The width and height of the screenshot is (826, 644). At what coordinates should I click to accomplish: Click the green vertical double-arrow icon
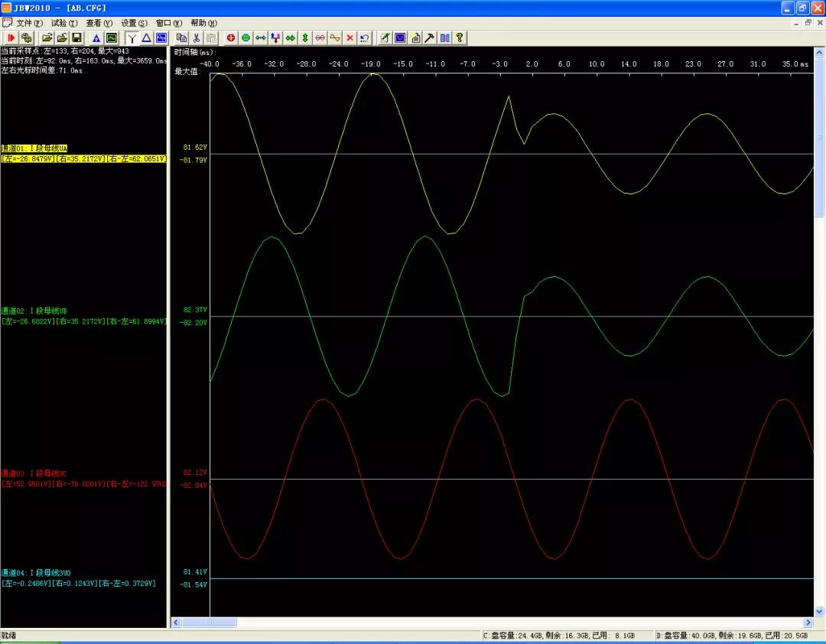click(x=305, y=37)
